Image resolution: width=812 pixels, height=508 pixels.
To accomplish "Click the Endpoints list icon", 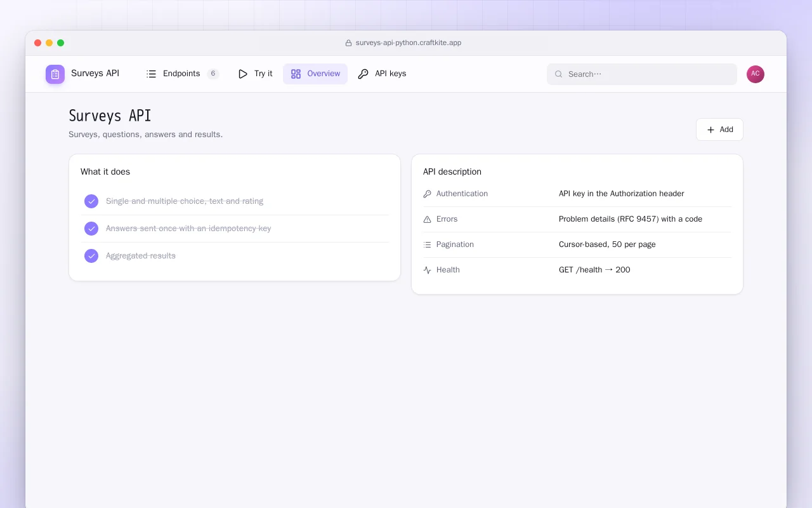I will (x=151, y=74).
